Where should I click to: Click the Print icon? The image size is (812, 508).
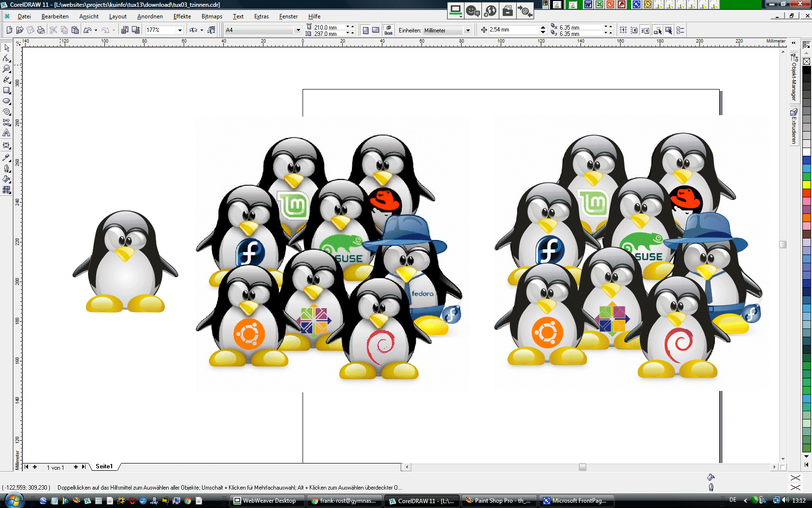[41, 30]
